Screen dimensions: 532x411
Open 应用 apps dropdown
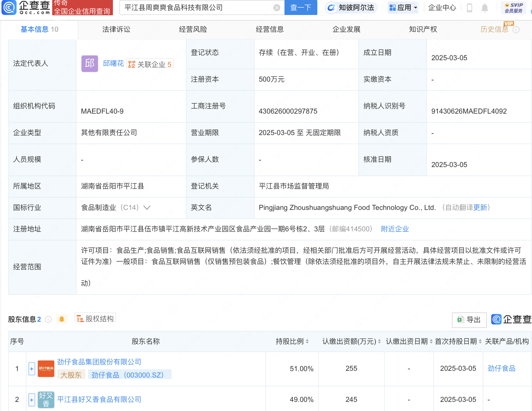[x=403, y=8]
